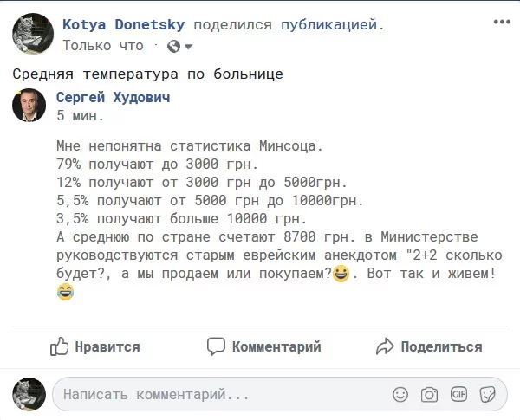
Task: Click the 'Только что' post timestamp
Action: pos(102,45)
